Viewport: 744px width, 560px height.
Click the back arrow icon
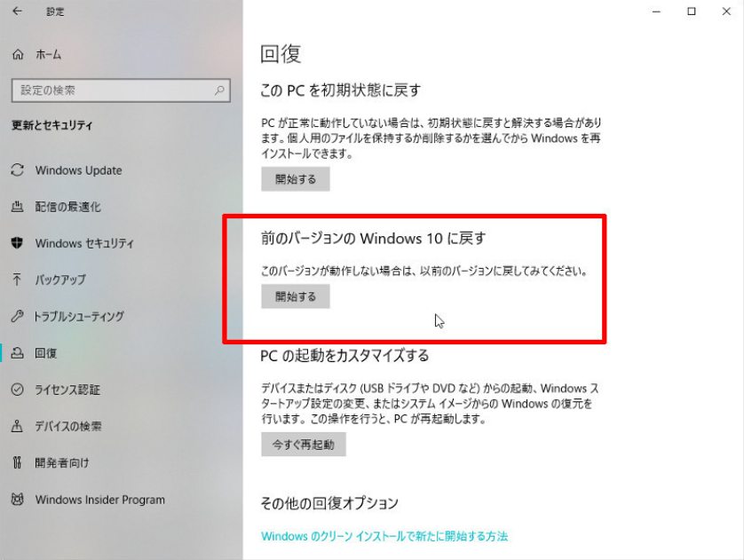click(17, 11)
